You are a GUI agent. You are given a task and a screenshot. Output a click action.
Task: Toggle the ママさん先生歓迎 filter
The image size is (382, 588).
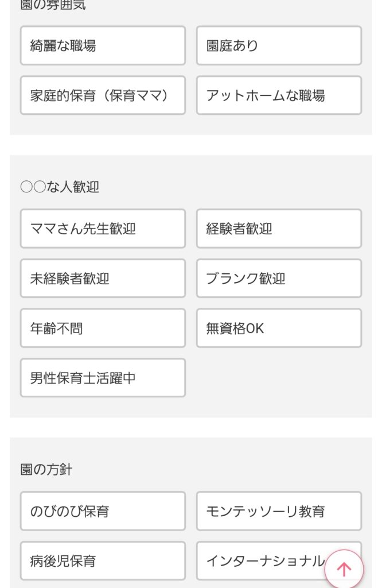point(102,229)
